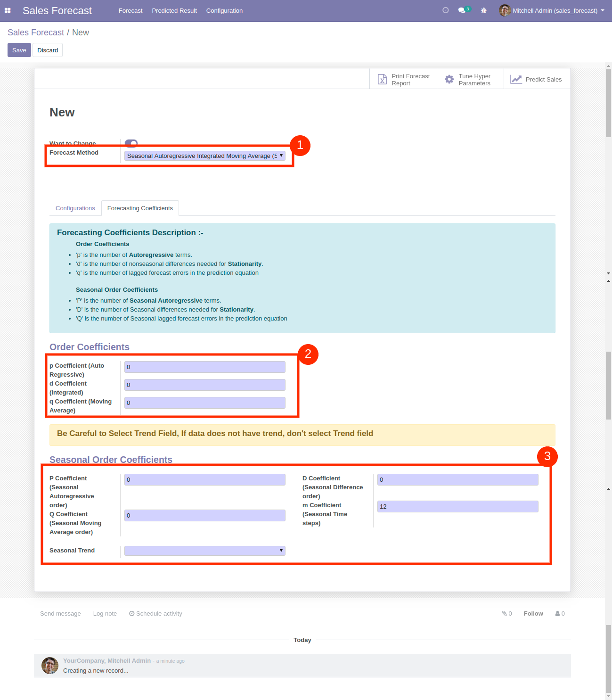Toggle the Want to Change switch
The height and width of the screenshot is (700, 612).
131,143
